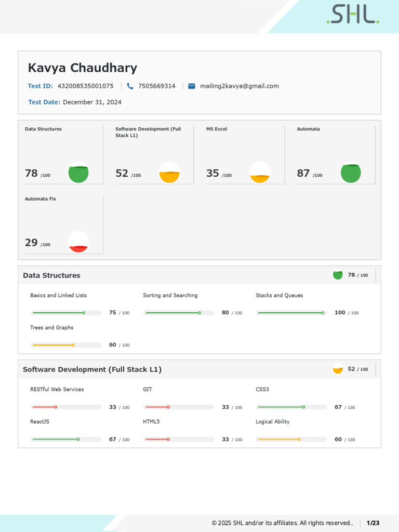Image resolution: width=399 pixels, height=532 pixels.
Task: Click the green Automata score gauge beside 87
Action: point(351,173)
